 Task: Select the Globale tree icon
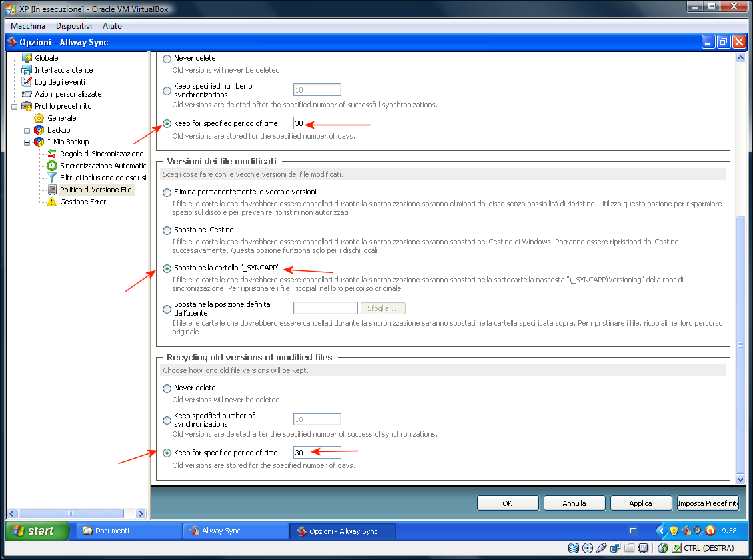coord(27,58)
